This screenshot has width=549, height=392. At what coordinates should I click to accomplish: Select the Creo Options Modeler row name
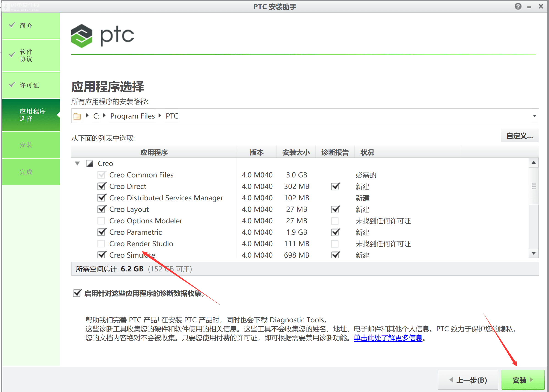pos(146,221)
